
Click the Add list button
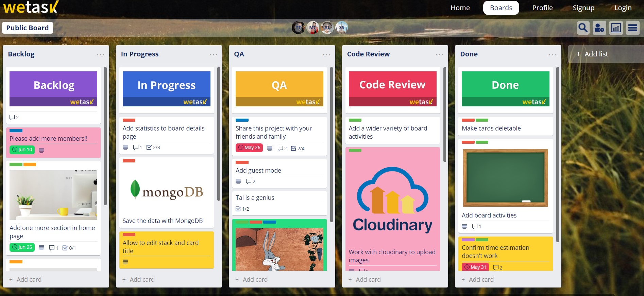tap(606, 54)
